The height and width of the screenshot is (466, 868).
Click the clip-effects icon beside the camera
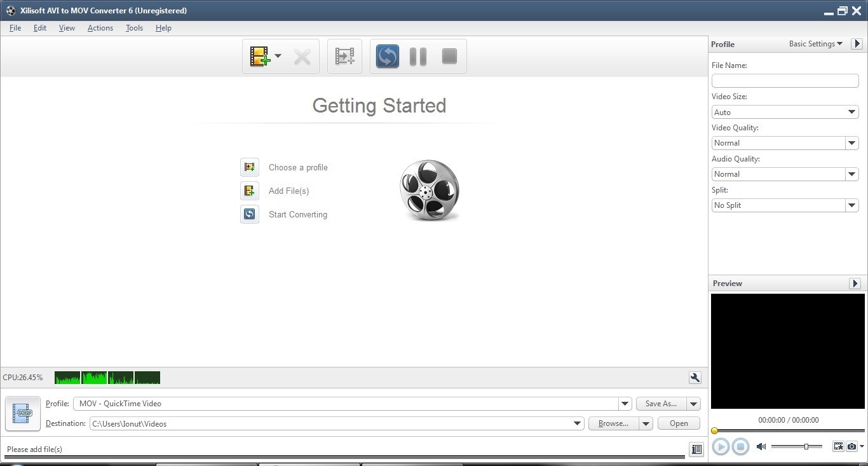[838, 446]
